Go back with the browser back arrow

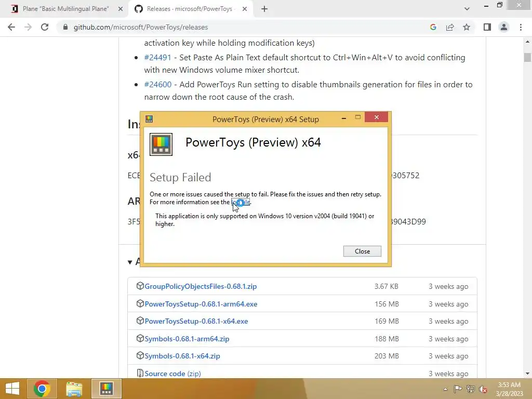coord(11,27)
